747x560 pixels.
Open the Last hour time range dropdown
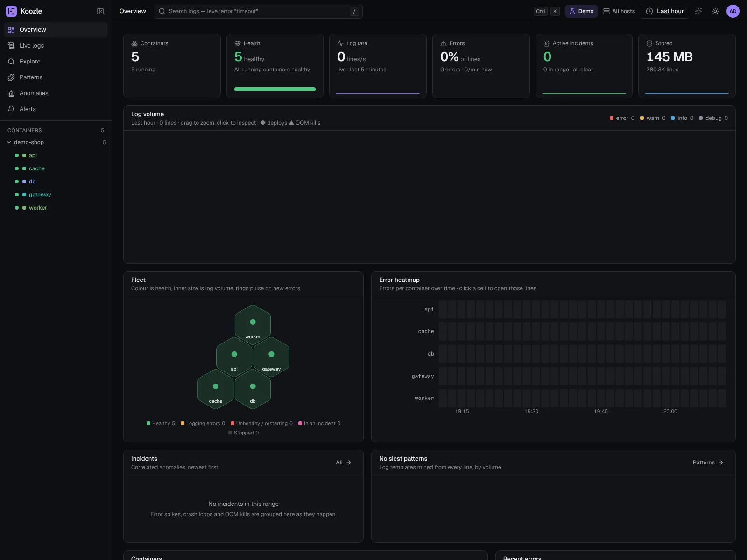point(665,11)
